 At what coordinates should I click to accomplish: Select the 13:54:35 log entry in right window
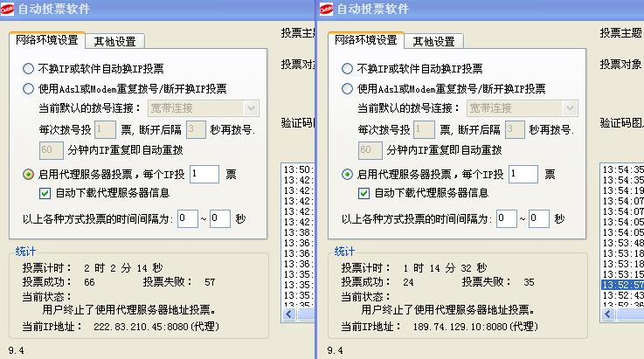coord(621,169)
